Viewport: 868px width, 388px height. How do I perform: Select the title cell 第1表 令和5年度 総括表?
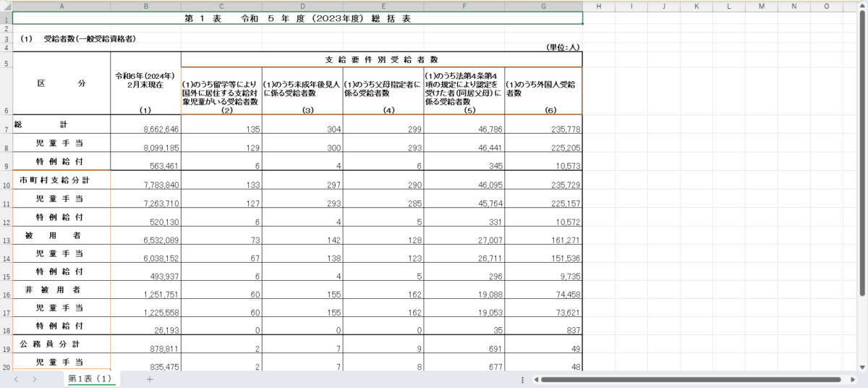(297, 18)
